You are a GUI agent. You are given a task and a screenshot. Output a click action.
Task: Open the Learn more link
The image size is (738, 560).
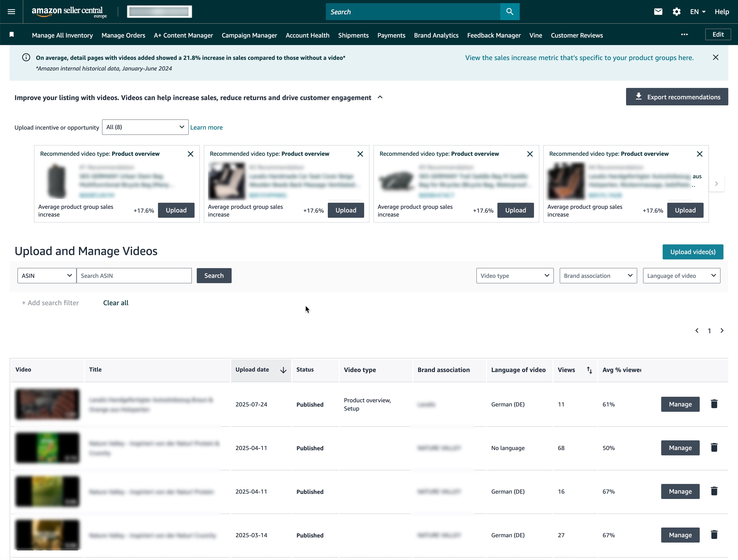206,127
